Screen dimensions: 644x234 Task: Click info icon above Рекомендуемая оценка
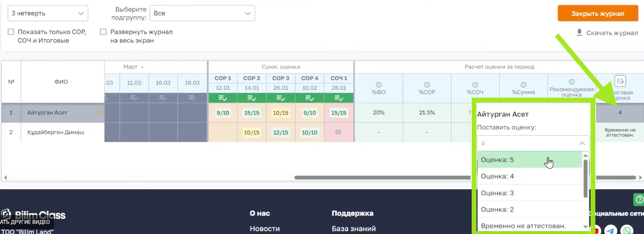[572, 82]
